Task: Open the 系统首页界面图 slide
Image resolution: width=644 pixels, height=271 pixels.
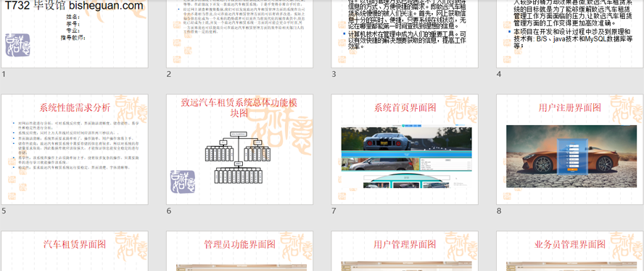Action: tap(405, 149)
